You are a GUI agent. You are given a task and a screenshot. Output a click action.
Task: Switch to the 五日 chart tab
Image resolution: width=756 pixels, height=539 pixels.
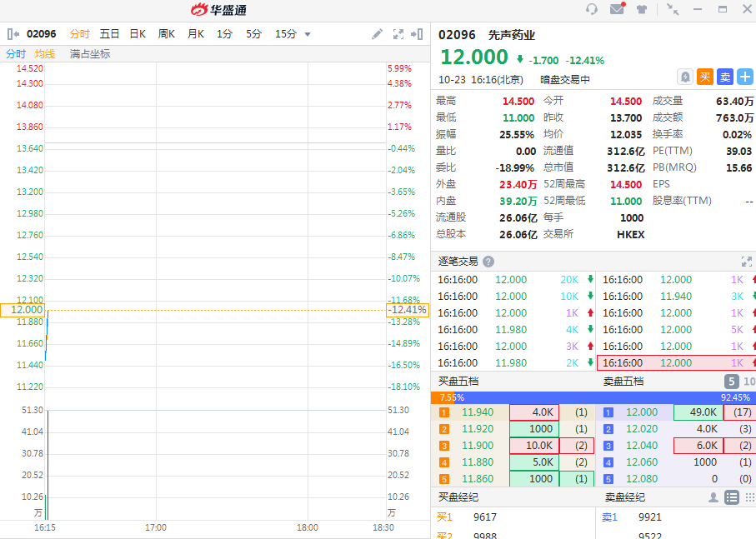(x=109, y=34)
